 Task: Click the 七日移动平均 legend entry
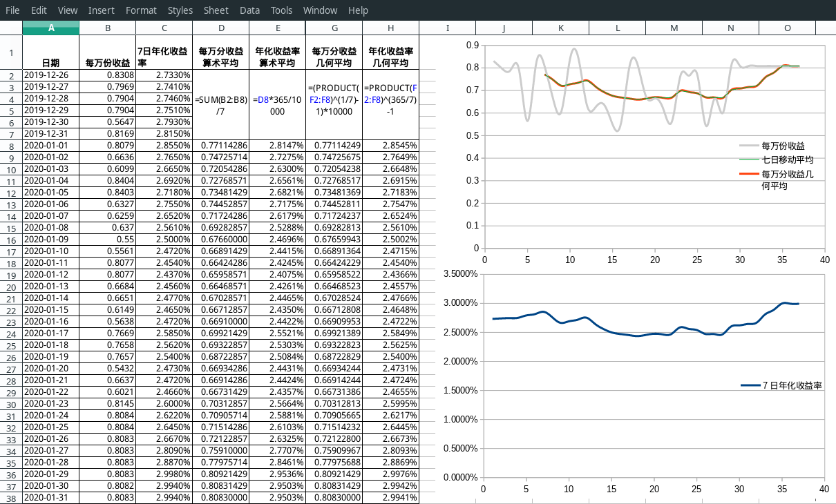click(x=787, y=160)
